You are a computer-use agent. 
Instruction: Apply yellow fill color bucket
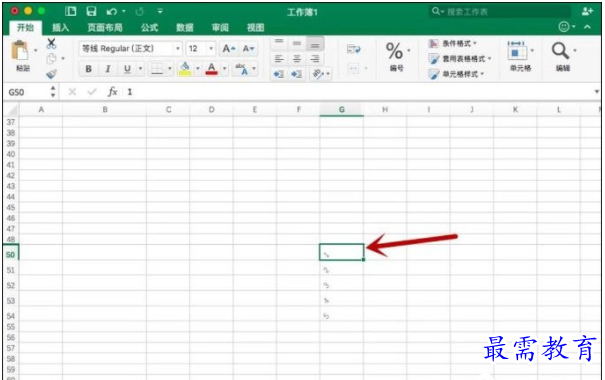tap(185, 69)
